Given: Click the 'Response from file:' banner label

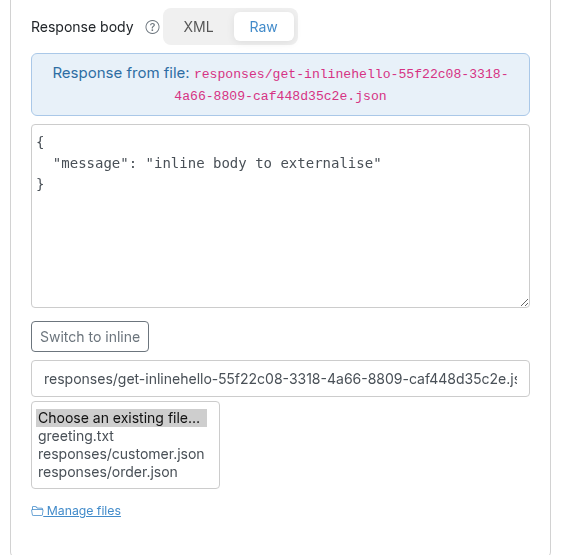Looking at the screenshot, I should (x=121, y=73).
